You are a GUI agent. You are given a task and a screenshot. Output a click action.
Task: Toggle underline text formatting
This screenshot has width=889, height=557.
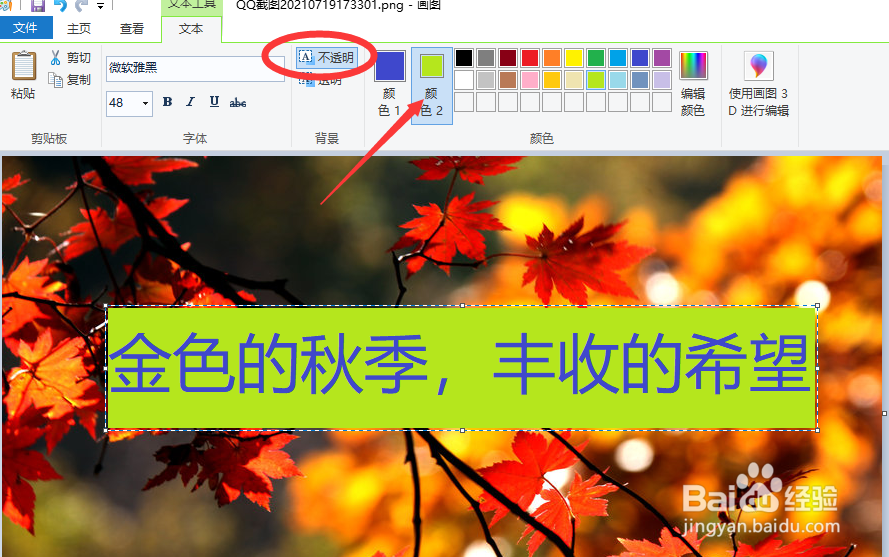click(x=214, y=102)
